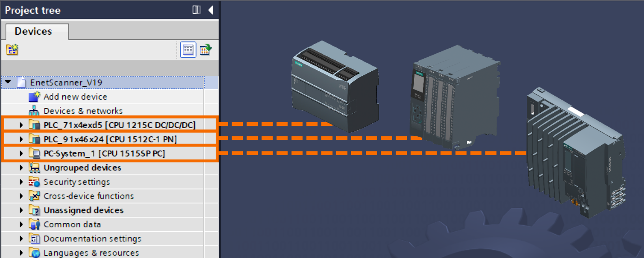Click the details view icon beside the table view icon
The image size is (644, 258).
point(206,50)
